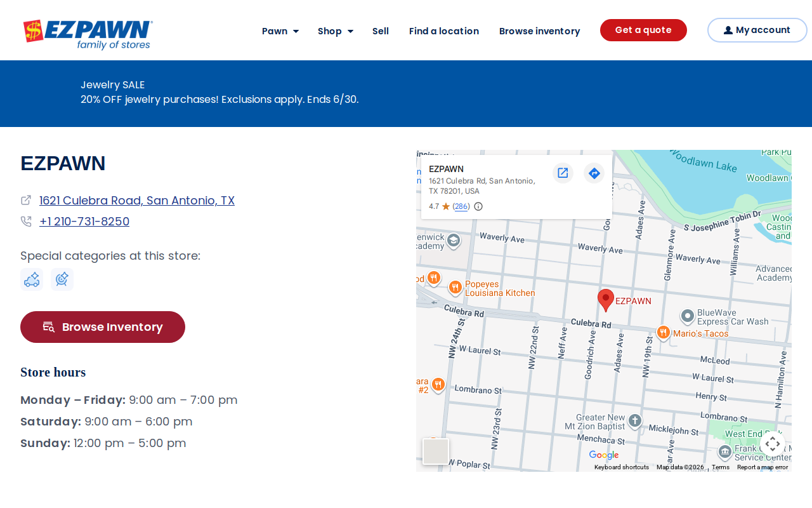
Task: Open My account button
Action: pyautogui.click(x=757, y=30)
